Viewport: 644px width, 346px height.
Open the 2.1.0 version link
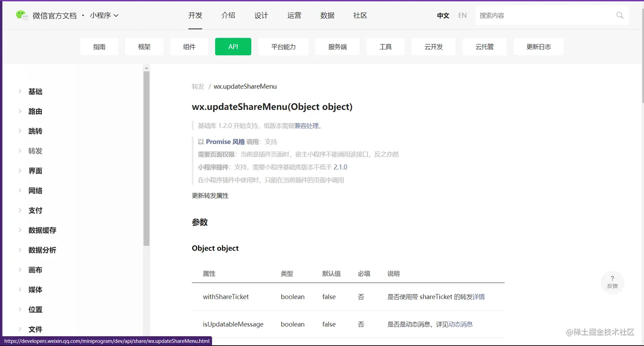340,167
